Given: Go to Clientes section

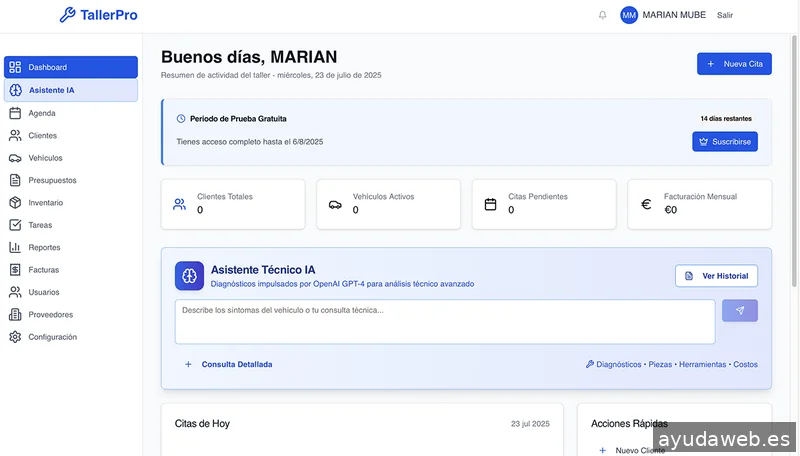Looking at the screenshot, I should (71, 136).
